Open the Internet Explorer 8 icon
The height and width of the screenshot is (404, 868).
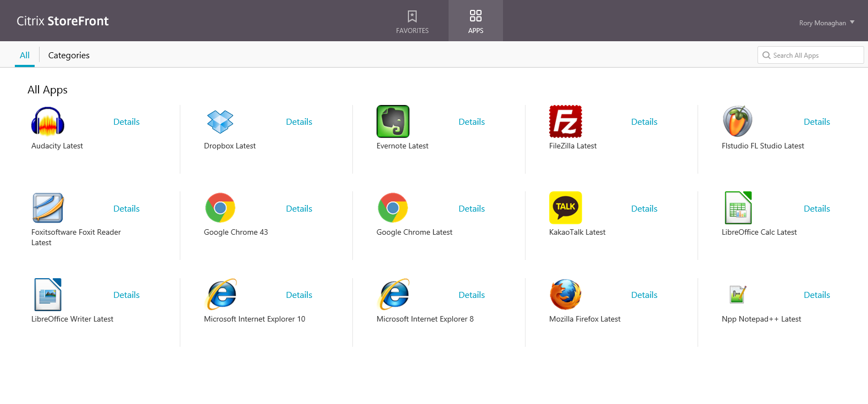[x=394, y=295]
